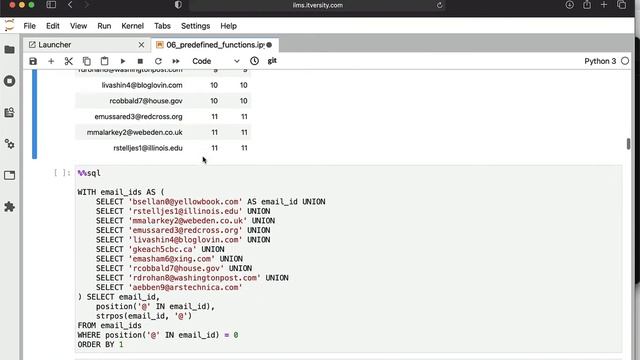Screen dimensions: 640x360
Task: Click the ORDER BY 1 line
Action: pos(100,344)
